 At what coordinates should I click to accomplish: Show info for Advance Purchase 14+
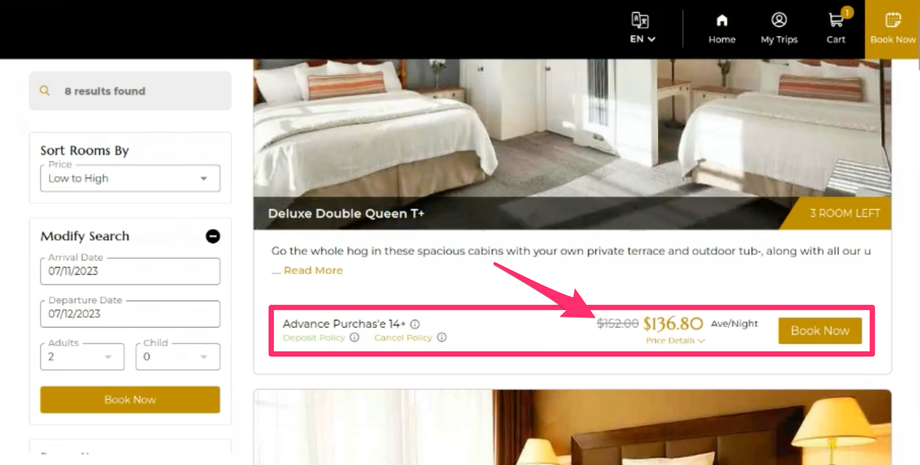point(415,324)
